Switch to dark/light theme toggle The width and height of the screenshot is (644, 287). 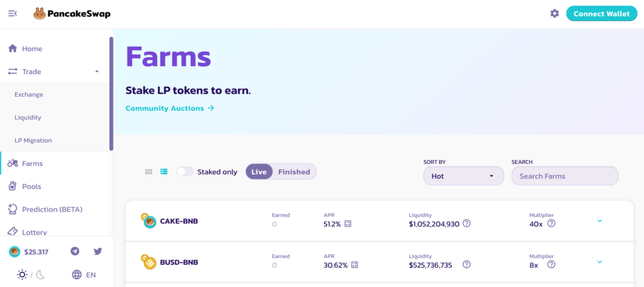point(31,274)
